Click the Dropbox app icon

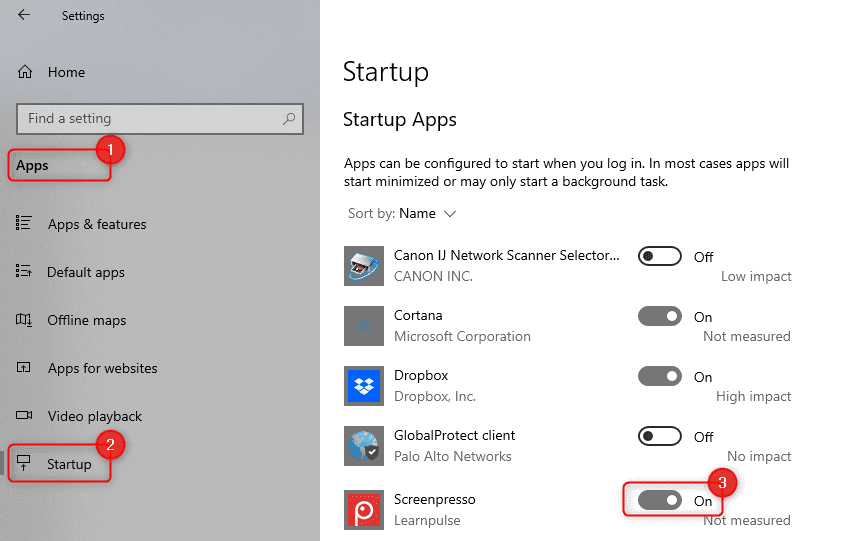pyautogui.click(x=361, y=386)
